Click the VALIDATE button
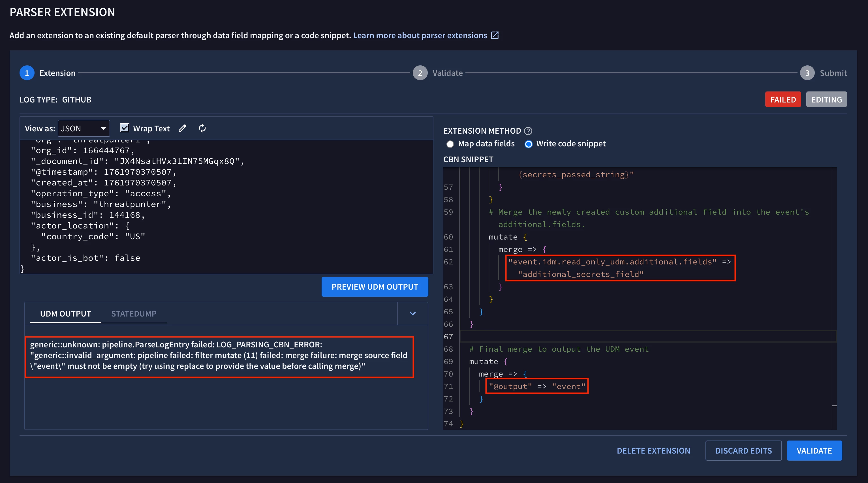Screen dimensions: 868x483 (x=814, y=451)
